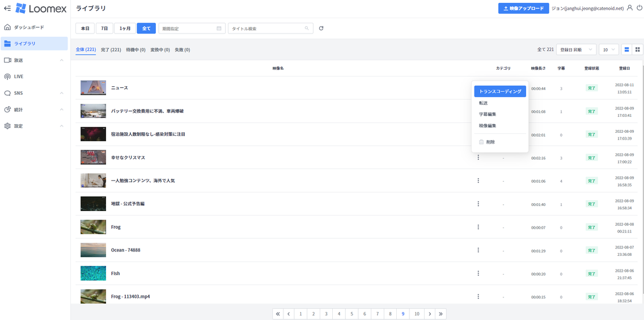Select the 1ヶ月 period filter
This screenshot has width=644, height=320.
(x=125, y=28)
